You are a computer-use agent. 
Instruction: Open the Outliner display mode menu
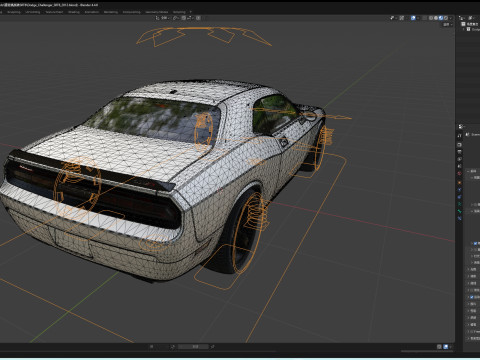pos(462,18)
